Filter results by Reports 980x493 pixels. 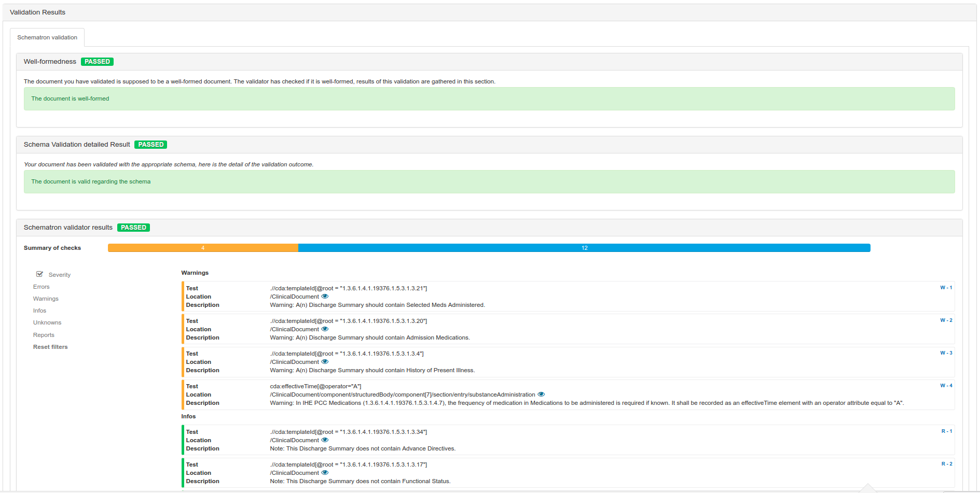[x=44, y=335]
